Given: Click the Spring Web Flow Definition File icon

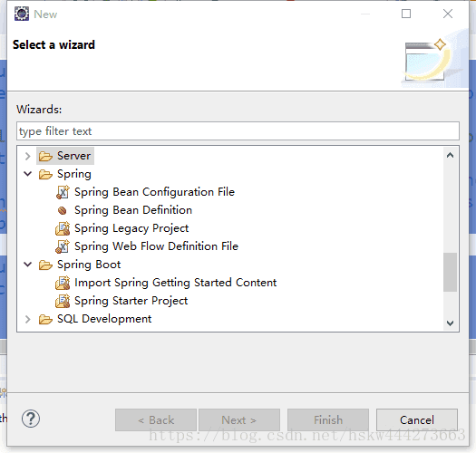Looking at the screenshot, I should pos(63,246).
